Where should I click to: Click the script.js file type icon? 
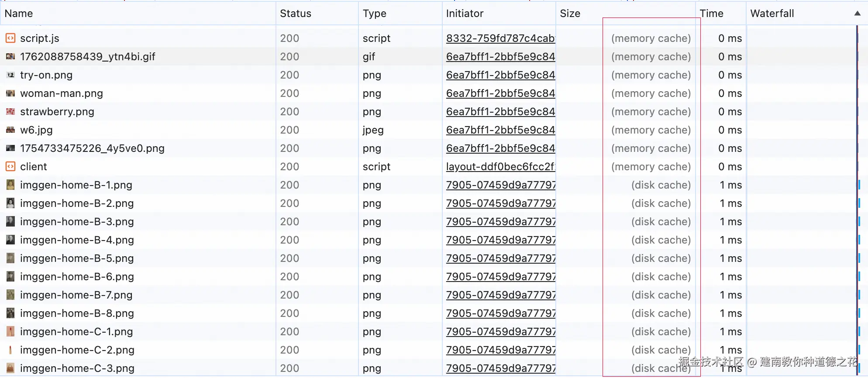10,38
